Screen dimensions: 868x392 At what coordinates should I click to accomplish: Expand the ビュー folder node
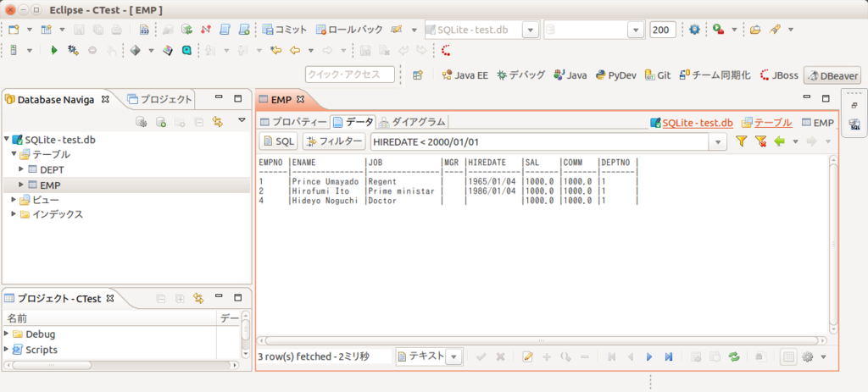(14, 200)
